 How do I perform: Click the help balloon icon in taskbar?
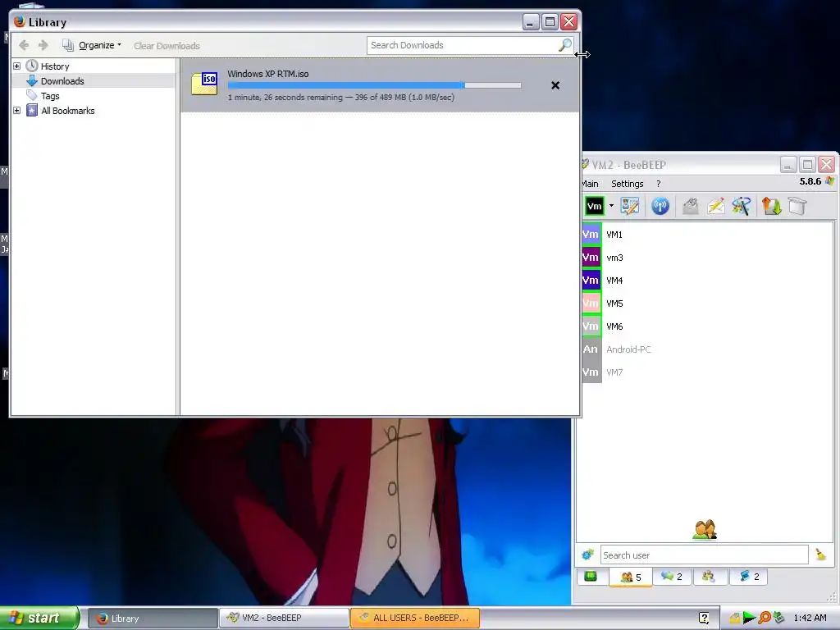[x=704, y=619]
